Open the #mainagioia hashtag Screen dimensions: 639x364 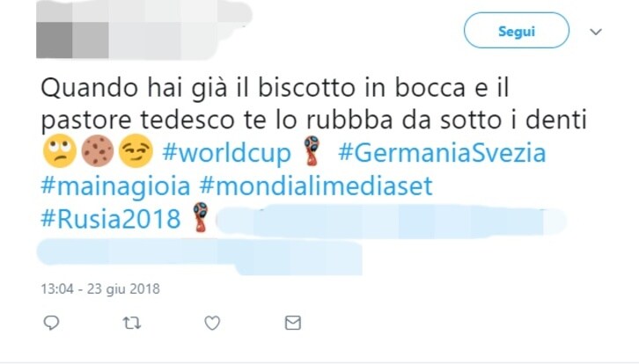coord(115,186)
